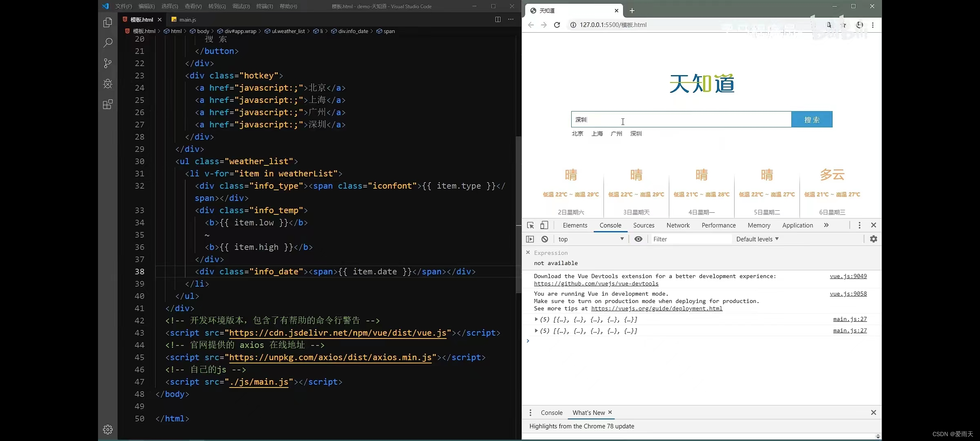Open the Default levels dropdown
The image size is (980, 441).
[x=757, y=239]
